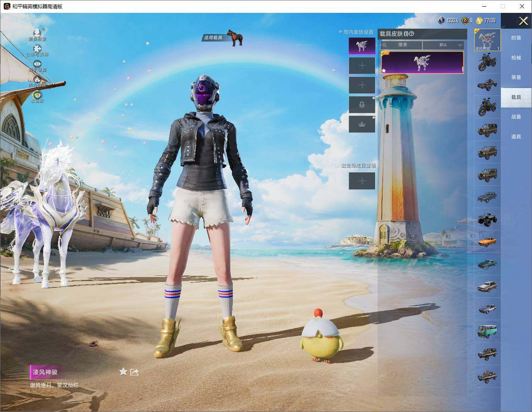Viewport: 532px width, 412px height.
Task: Select the 凌风神骏 horse vehicle thumbnail
Action: tap(488, 40)
